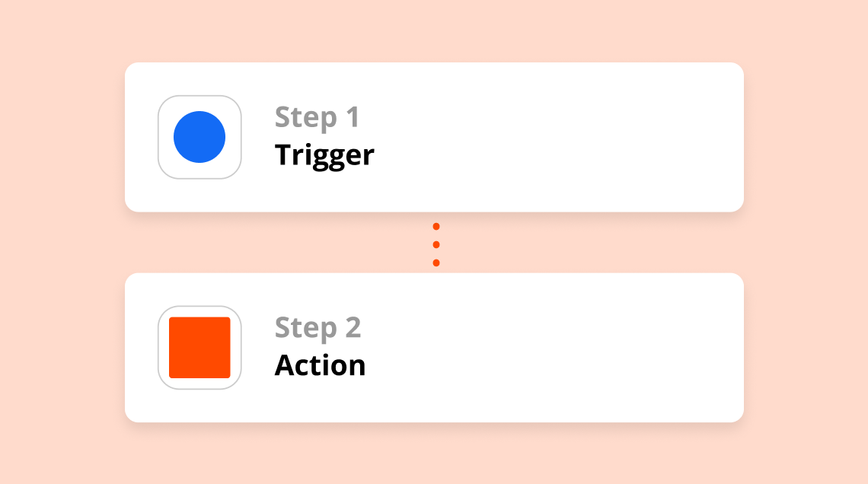Click the peach background above the Step 1 card
The height and width of the screenshot is (484, 868).
pos(434,30)
